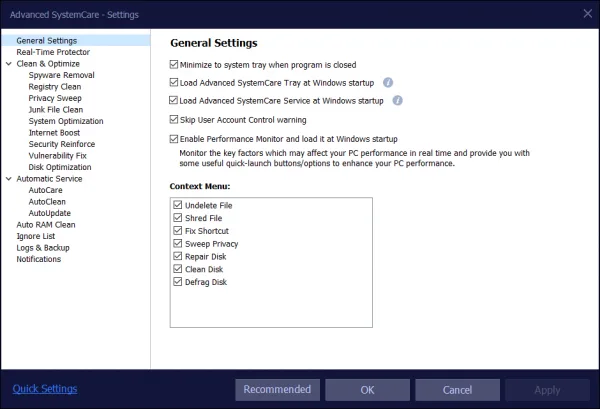Screen dimensions: 600x409
Task: Open Real-Time Protector settings
Action: pyautogui.click(x=53, y=52)
